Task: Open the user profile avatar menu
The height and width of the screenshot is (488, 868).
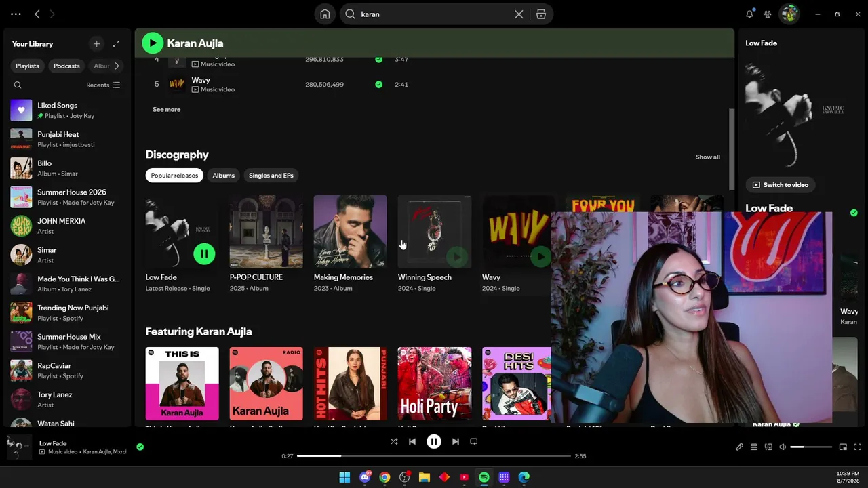Action: click(789, 14)
